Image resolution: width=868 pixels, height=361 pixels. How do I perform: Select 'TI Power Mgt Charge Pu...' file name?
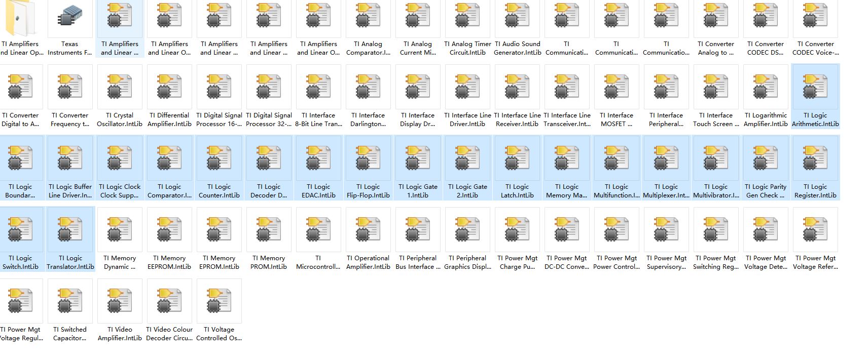point(517,262)
